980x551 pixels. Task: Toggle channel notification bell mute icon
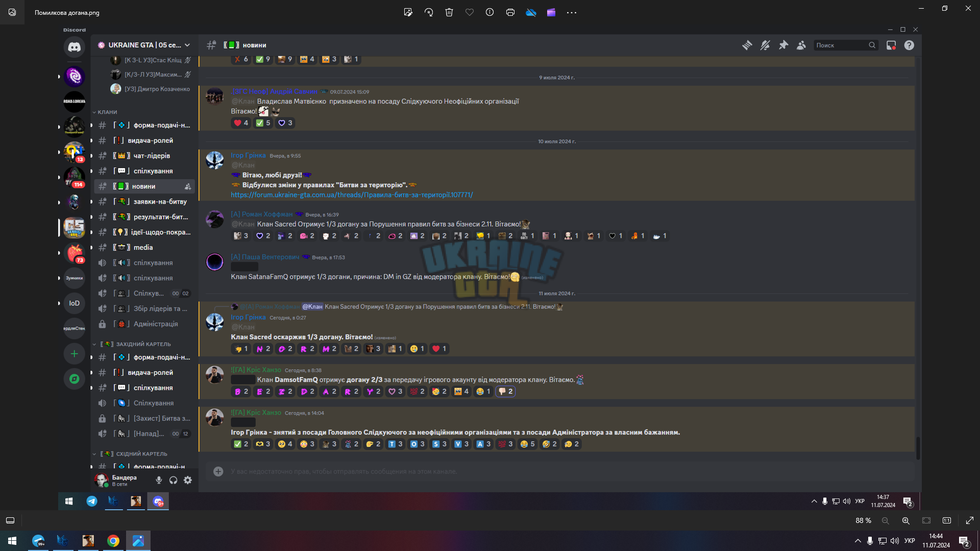(x=765, y=45)
